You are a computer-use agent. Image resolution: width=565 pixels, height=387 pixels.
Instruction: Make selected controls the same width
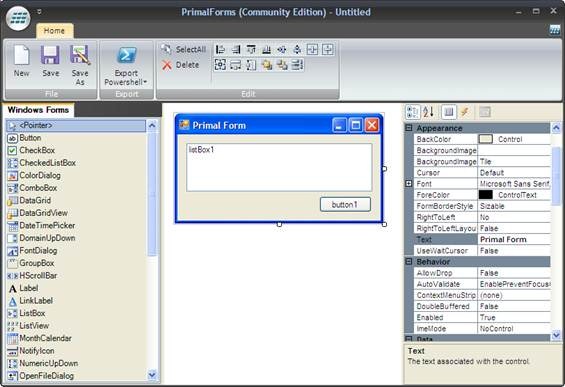236,65
